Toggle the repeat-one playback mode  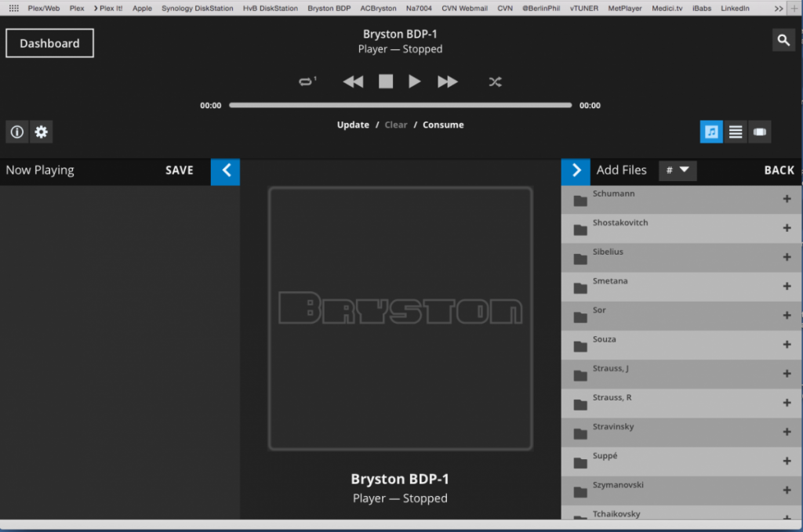[307, 81]
